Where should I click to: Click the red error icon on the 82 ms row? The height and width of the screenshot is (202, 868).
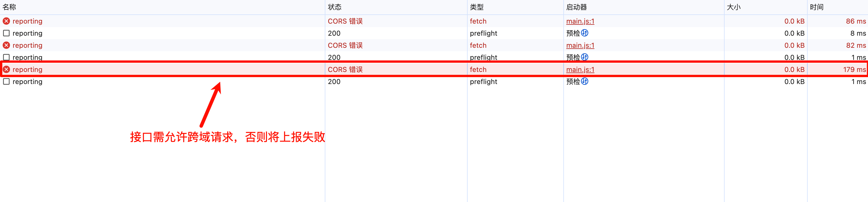click(6, 45)
